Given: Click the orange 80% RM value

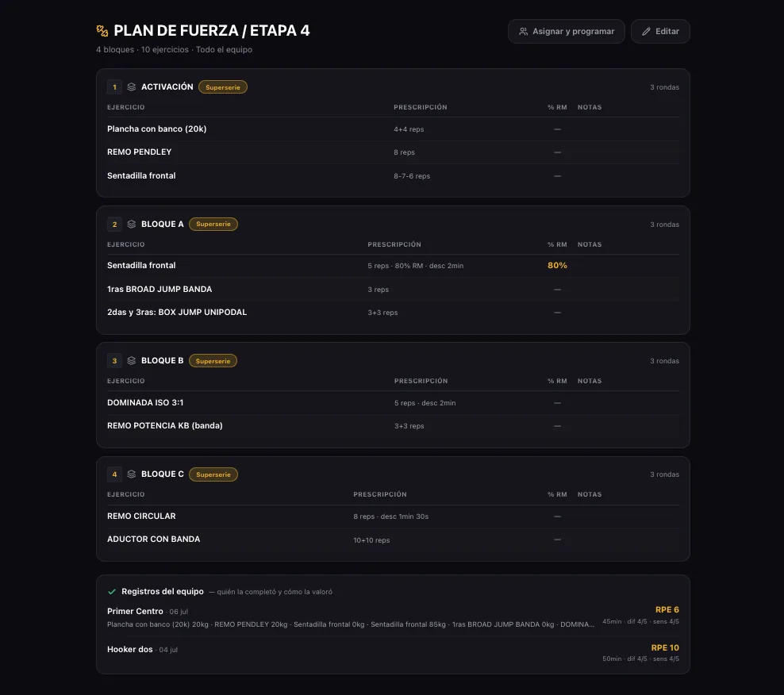Looking at the screenshot, I should (557, 266).
